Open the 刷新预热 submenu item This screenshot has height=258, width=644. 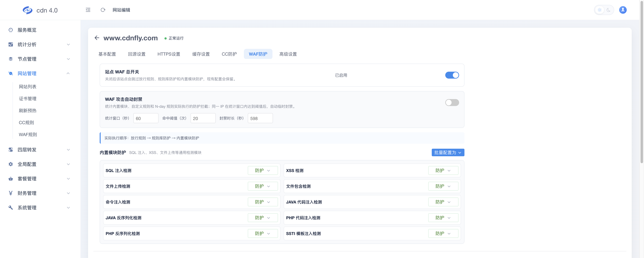(28, 111)
